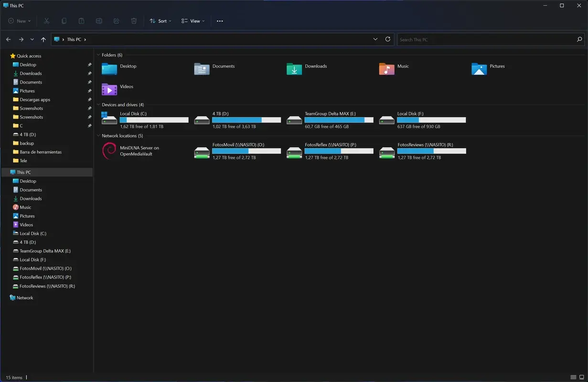Click the Paste icon in the toolbar

pos(81,21)
